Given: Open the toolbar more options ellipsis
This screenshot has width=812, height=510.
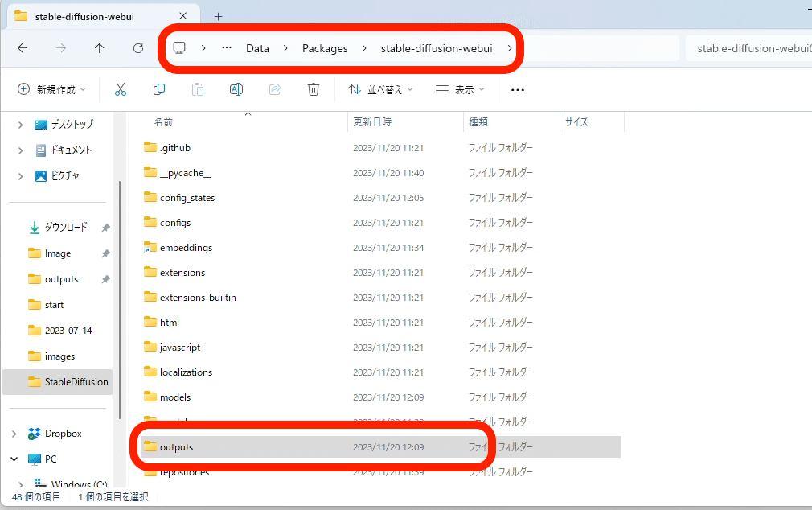Looking at the screenshot, I should [x=517, y=89].
